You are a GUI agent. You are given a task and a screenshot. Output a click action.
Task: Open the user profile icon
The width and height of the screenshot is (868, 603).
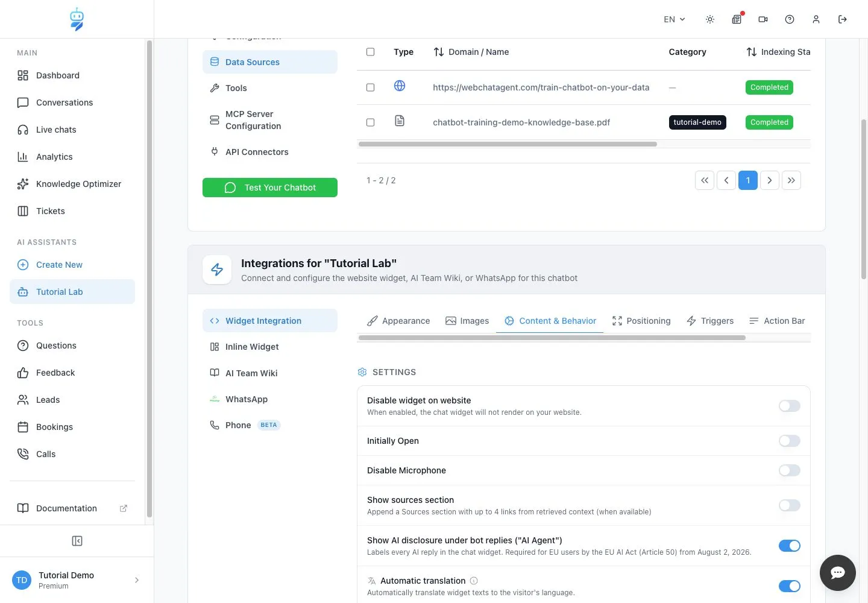coord(816,19)
